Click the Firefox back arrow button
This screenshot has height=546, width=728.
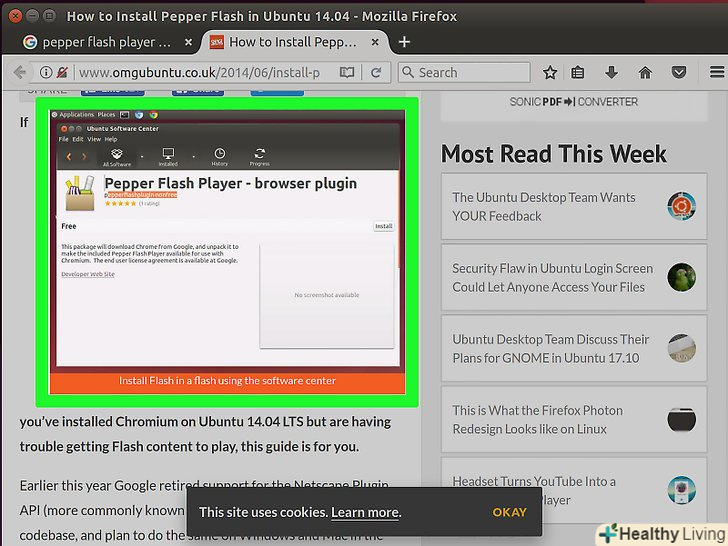[18, 73]
